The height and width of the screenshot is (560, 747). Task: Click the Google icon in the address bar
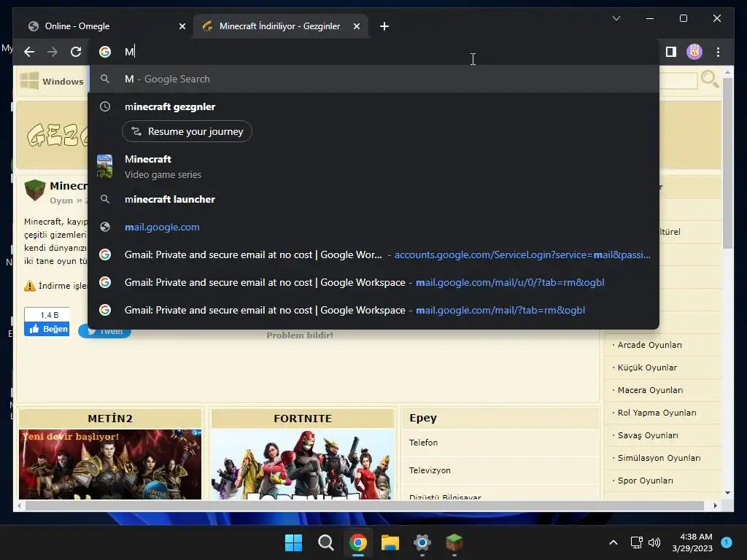tap(105, 52)
